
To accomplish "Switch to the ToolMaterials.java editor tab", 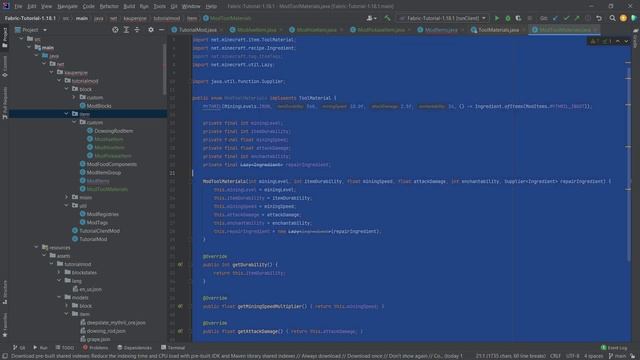I will tap(499, 30).
